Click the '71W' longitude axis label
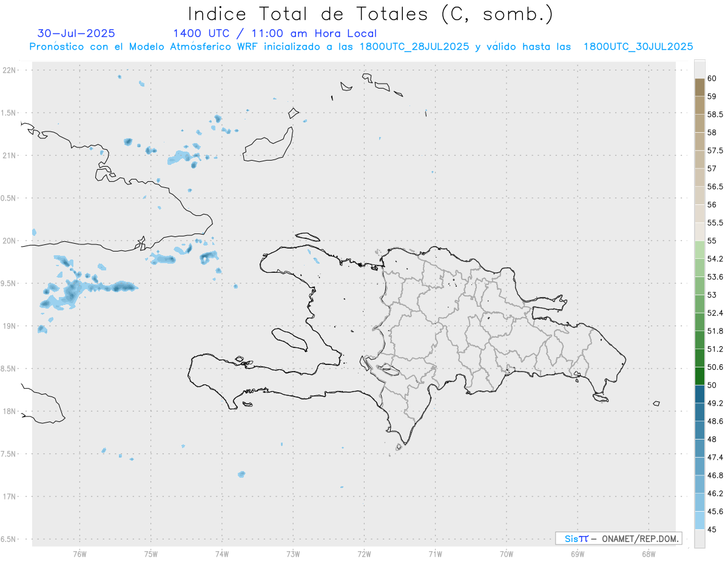The width and height of the screenshot is (728, 562). pyautogui.click(x=435, y=554)
